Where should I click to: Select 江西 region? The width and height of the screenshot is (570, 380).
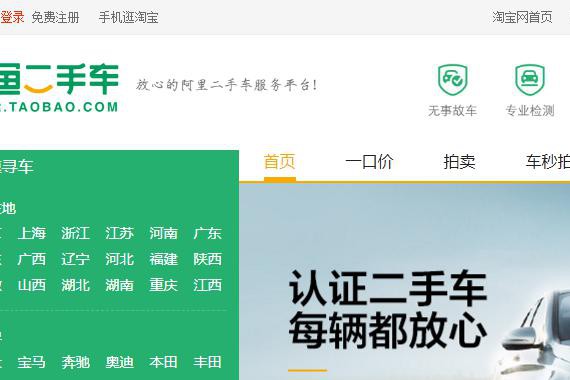(208, 285)
